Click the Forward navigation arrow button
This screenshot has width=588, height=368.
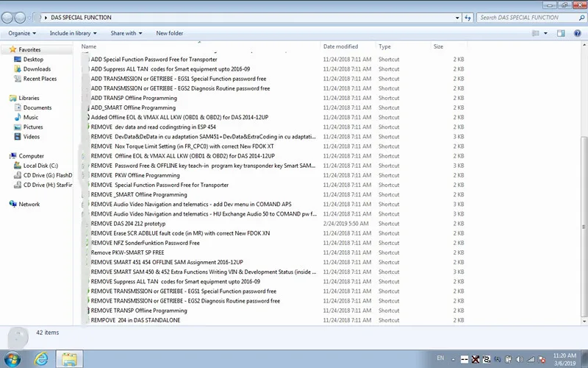tap(20, 18)
